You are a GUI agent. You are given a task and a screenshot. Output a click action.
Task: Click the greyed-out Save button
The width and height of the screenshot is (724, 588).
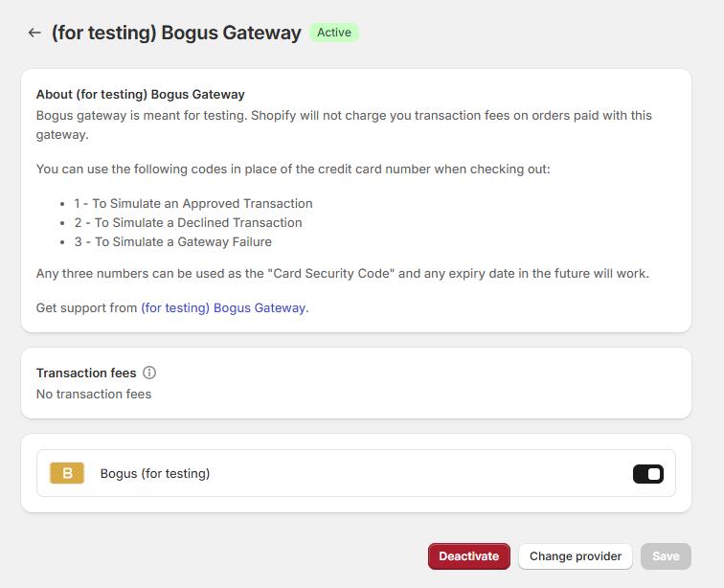click(x=666, y=556)
